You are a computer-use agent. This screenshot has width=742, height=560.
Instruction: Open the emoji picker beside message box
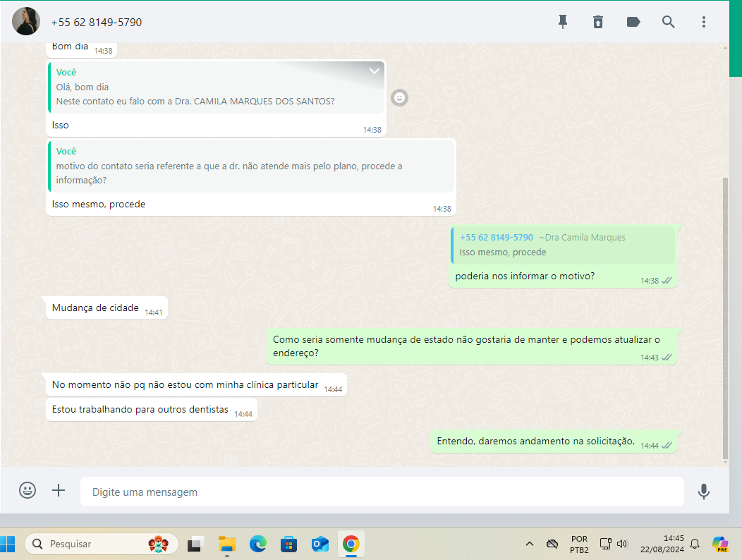[28, 491]
